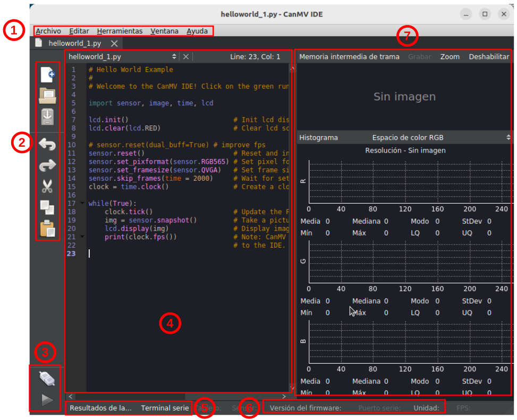517x420 pixels.
Task: Click the 'sensor.set_framesize(sensor.QVGA)' code line
Action: 155,170
